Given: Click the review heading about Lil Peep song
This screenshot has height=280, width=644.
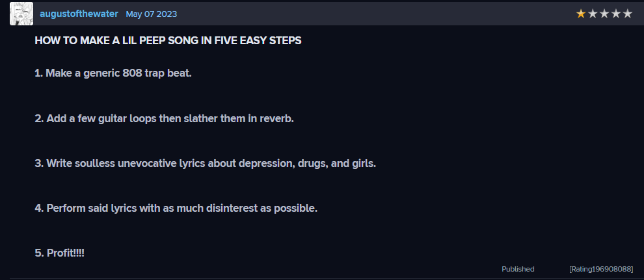Looking at the screenshot, I should click(168, 40).
